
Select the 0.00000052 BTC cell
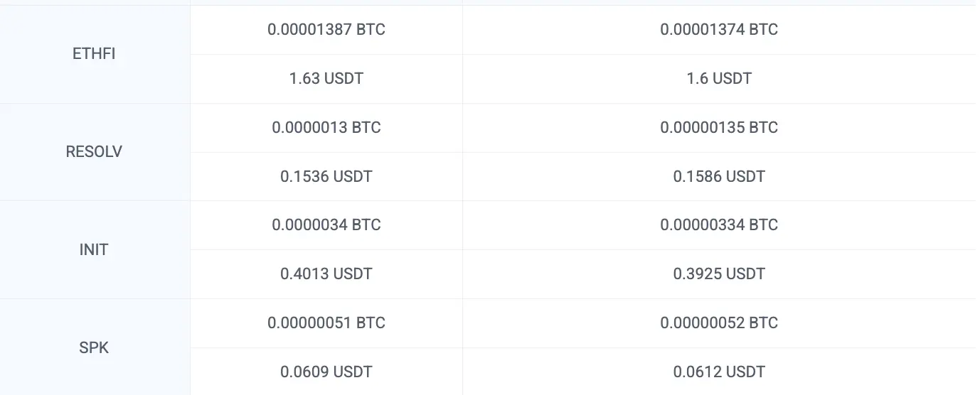pos(719,323)
